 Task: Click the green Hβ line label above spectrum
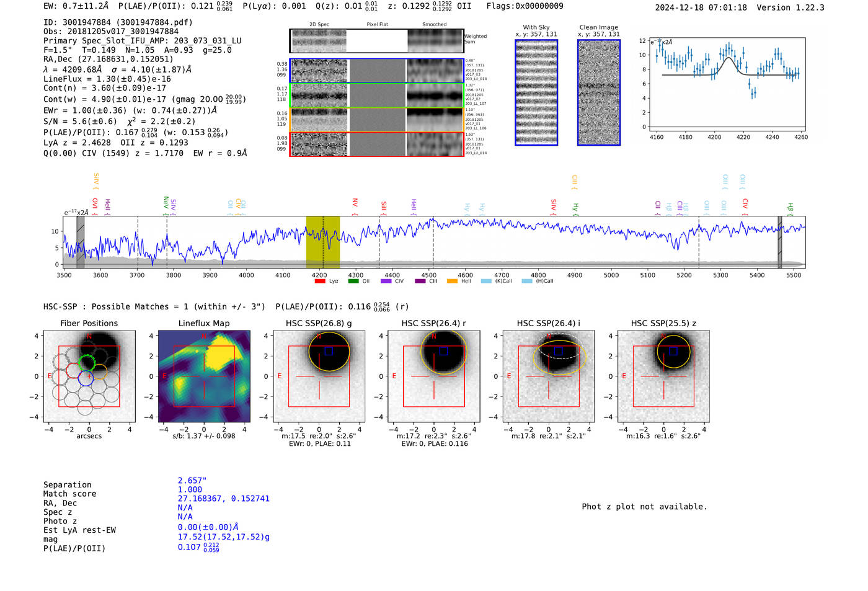790,207
